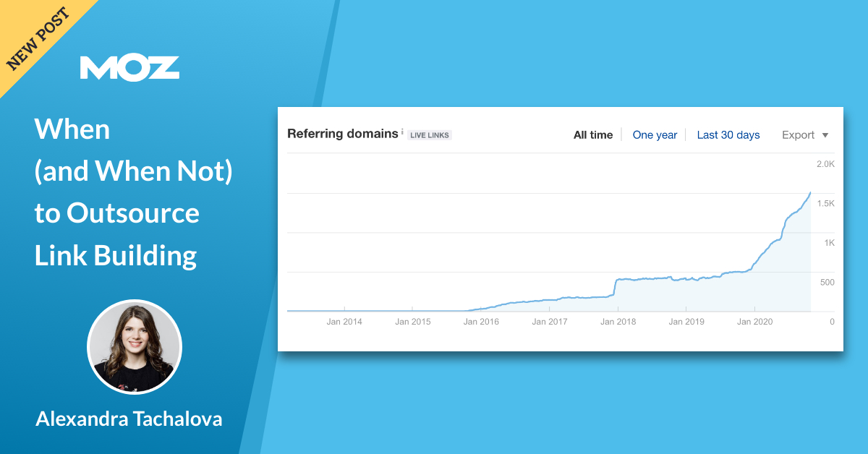The width and height of the screenshot is (868, 454).
Task: Click the chart line's peak endpoint
Action: [x=810, y=192]
